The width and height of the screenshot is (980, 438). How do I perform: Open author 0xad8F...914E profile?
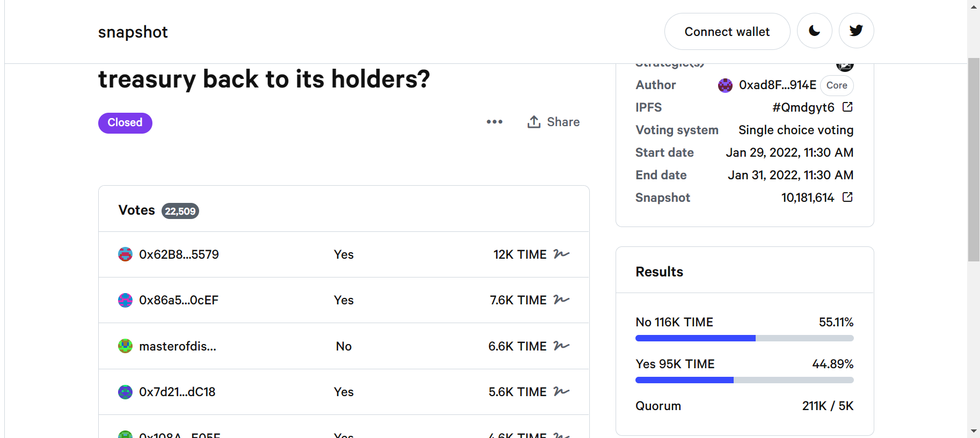click(x=767, y=85)
